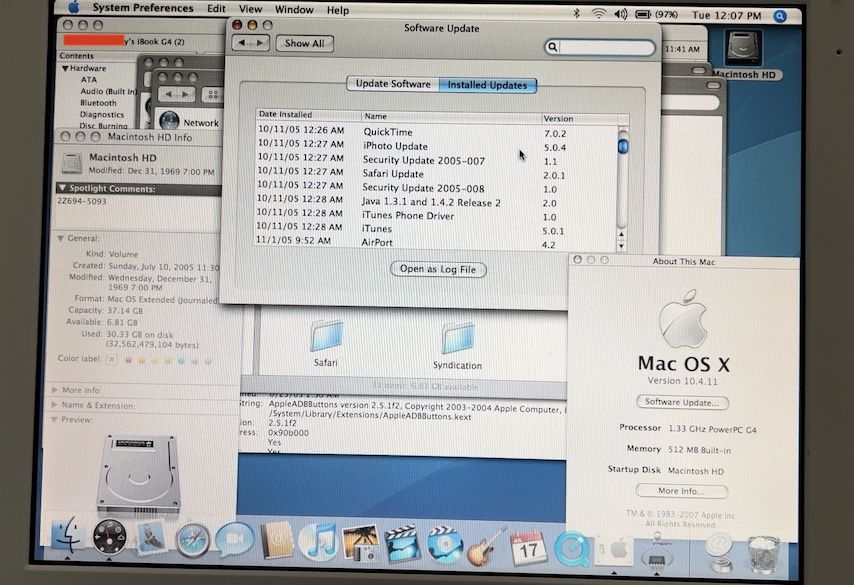Viewport: 854px width, 585px height.
Task: Click Version 10.4.11 text in About This Mac
Action: tap(682, 381)
